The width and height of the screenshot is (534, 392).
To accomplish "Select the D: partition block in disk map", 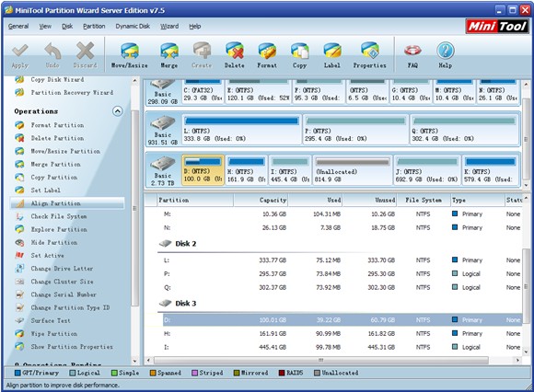I will pyautogui.click(x=203, y=170).
